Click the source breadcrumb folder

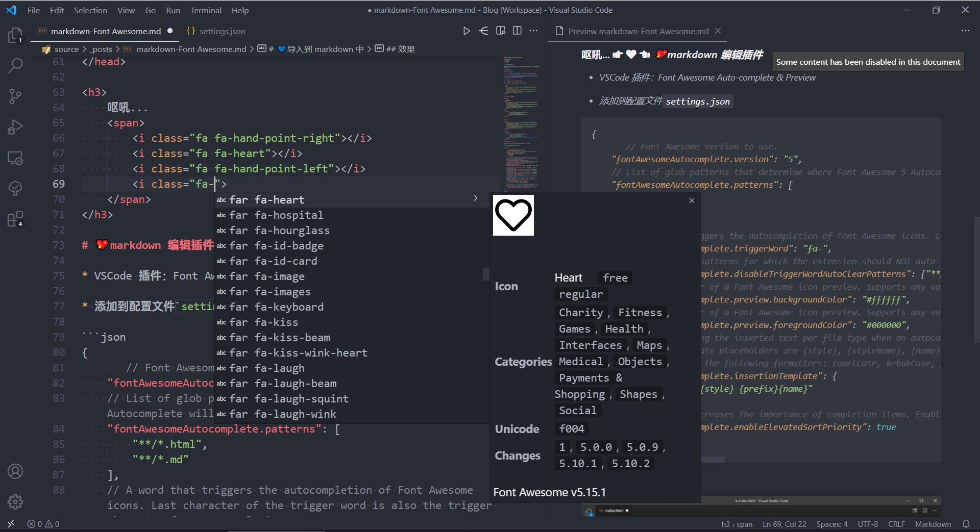tap(66, 49)
